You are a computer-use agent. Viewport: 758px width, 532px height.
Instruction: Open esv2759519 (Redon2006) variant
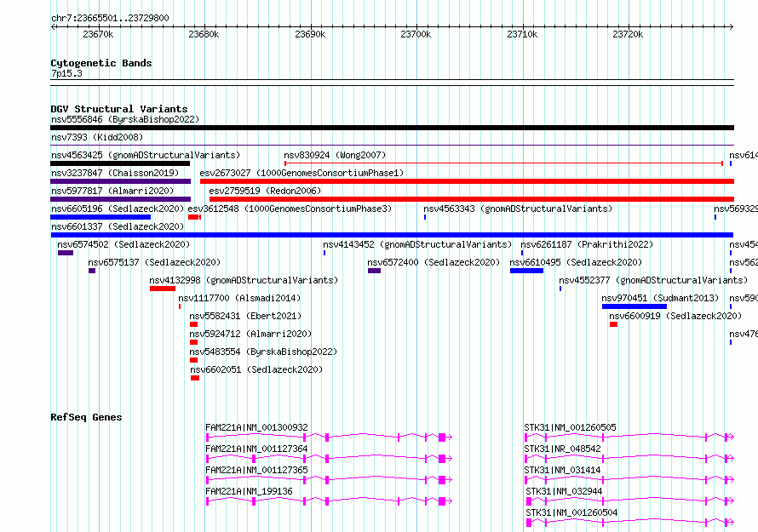point(265,191)
